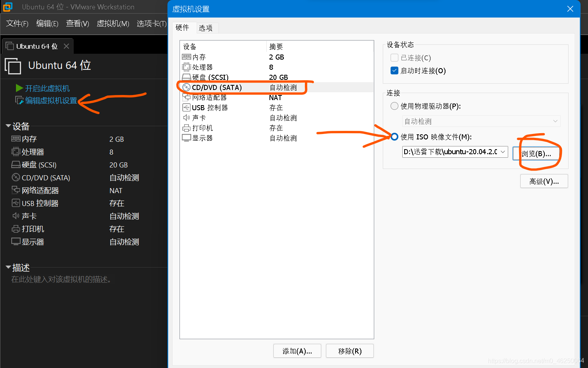The width and height of the screenshot is (588, 368).
Task: Click 显示器 monitor icon in main window
Action: coord(16,241)
